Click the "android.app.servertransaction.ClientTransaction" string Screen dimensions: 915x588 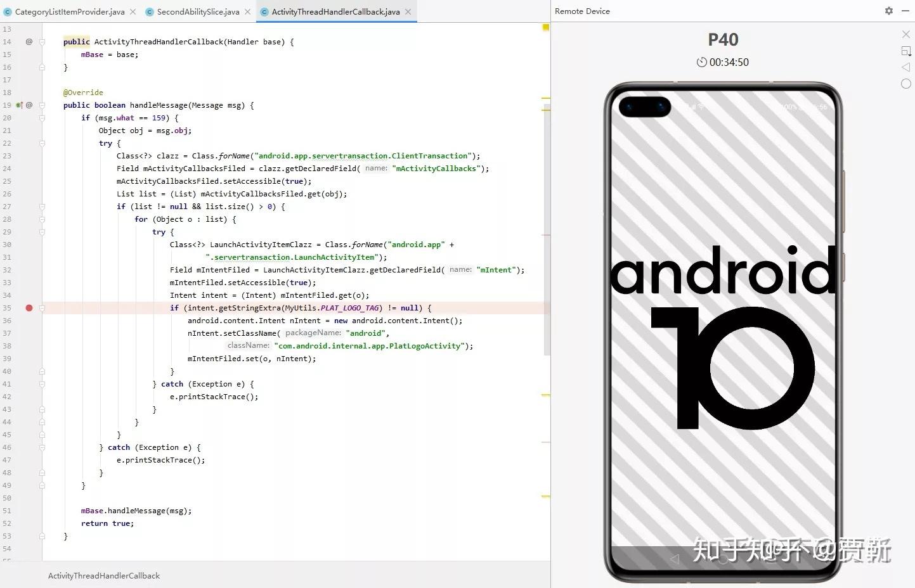(x=363, y=156)
